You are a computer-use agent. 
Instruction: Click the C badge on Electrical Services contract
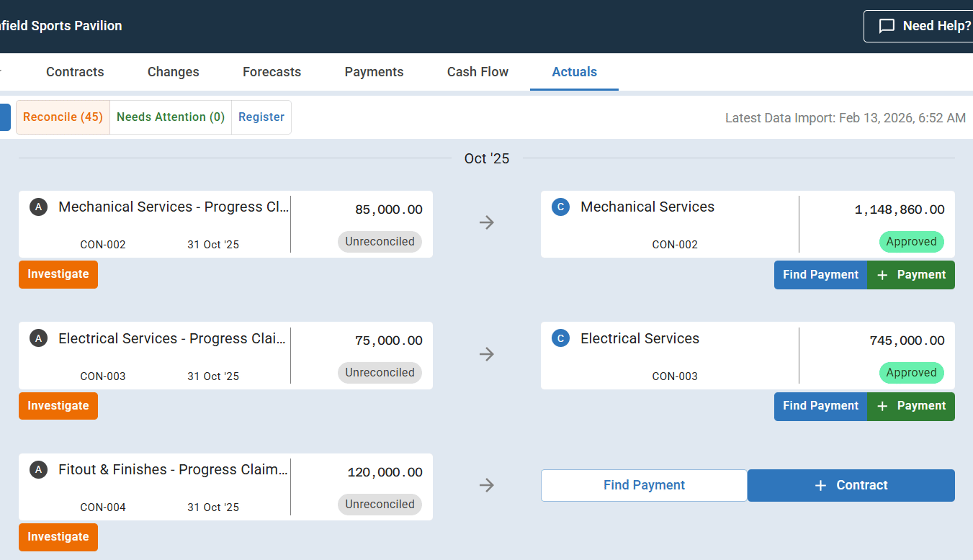(560, 338)
